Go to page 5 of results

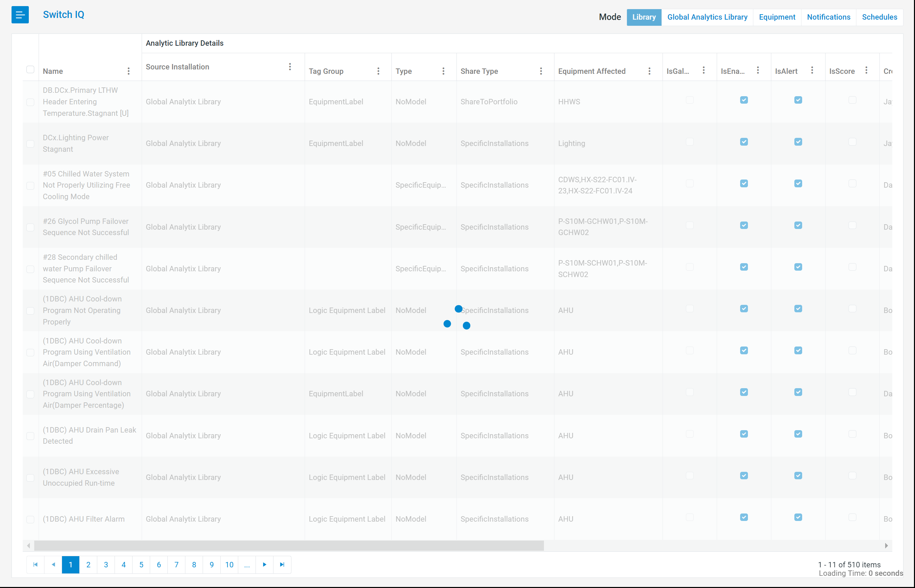[x=141, y=564]
